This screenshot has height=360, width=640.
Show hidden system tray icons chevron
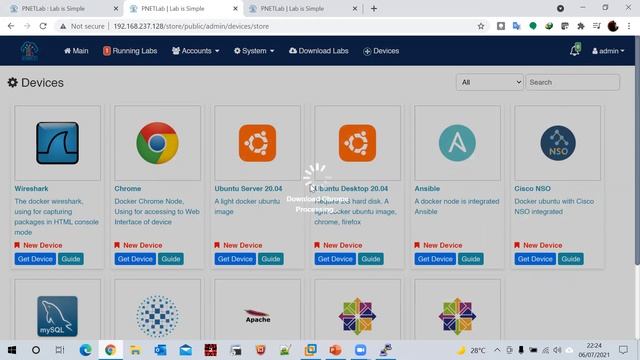click(x=497, y=350)
